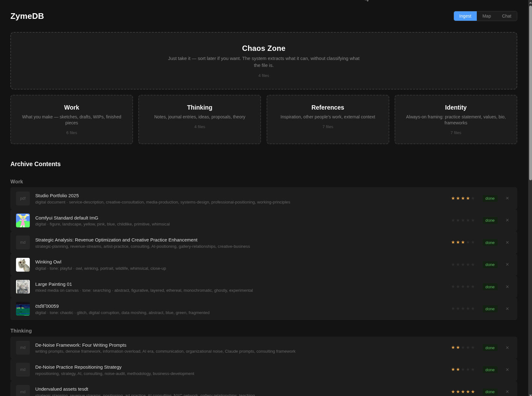Open the Large Painting 01 thumbnail
This screenshot has width=532, height=396.
[23, 287]
